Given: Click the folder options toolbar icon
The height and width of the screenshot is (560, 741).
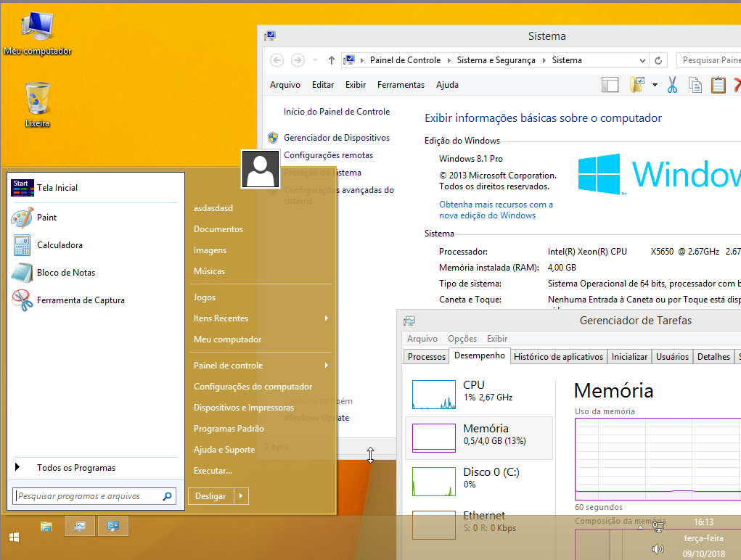Looking at the screenshot, I should pyautogui.click(x=637, y=85).
